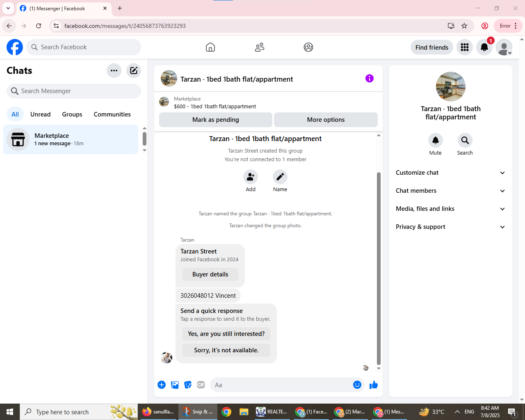
Task: Mute the conversation with bell icon
Action: [436, 140]
